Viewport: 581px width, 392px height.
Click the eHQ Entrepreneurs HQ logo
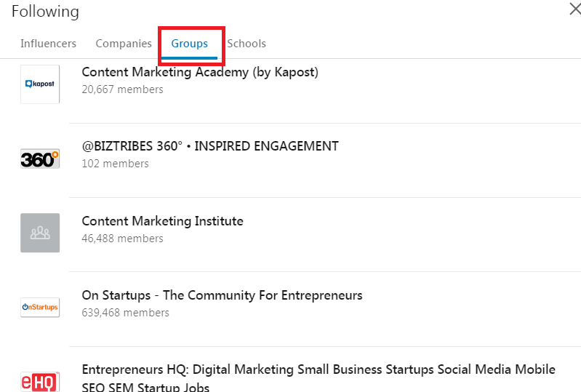click(x=40, y=382)
